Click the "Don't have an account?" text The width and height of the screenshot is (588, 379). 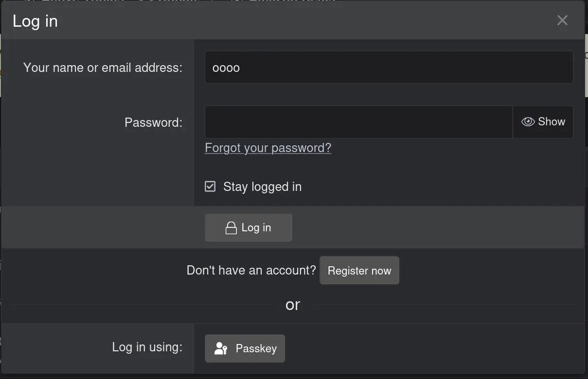pos(251,271)
